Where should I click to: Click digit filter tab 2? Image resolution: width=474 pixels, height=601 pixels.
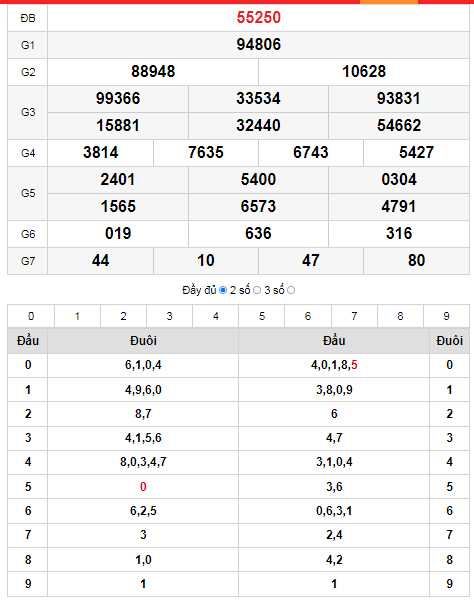pos(123,316)
